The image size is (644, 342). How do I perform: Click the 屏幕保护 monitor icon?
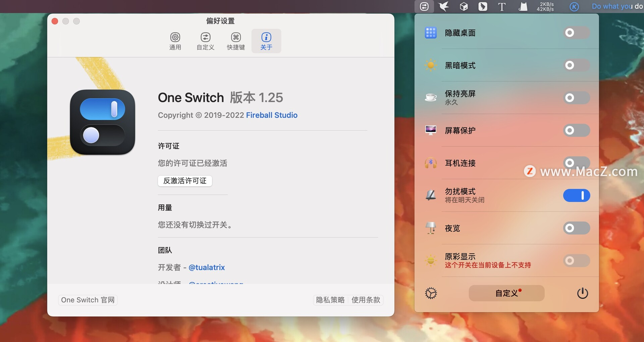tap(431, 130)
